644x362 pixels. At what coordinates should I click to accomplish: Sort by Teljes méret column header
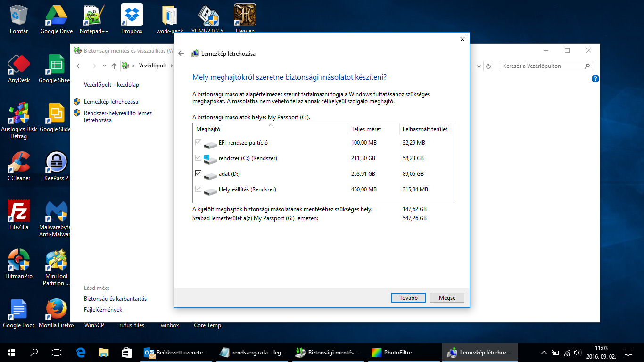(x=366, y=129)
